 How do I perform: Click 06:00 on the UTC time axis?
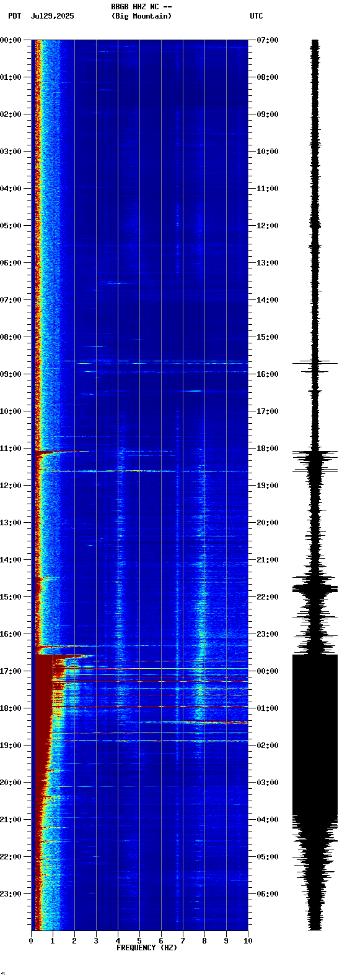268,894
